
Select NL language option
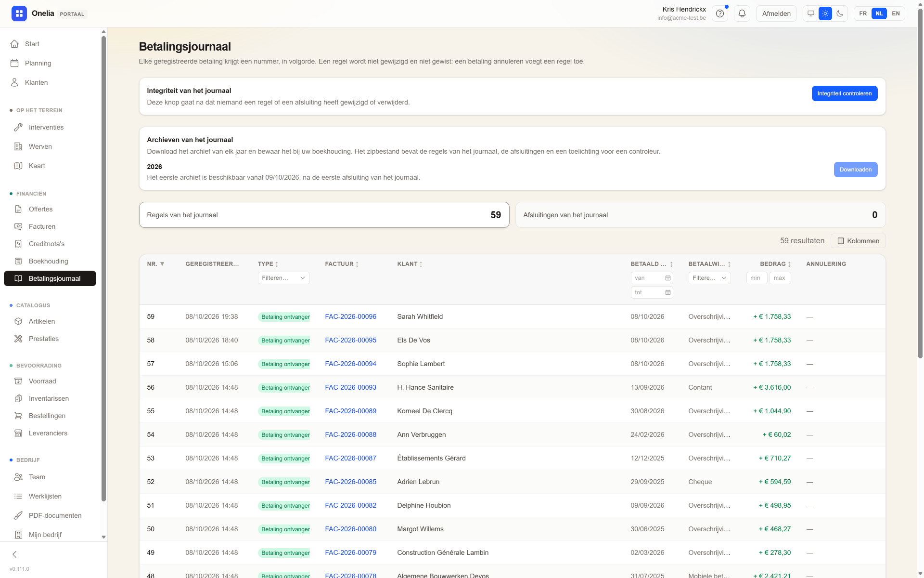click(x=879, y=13)
